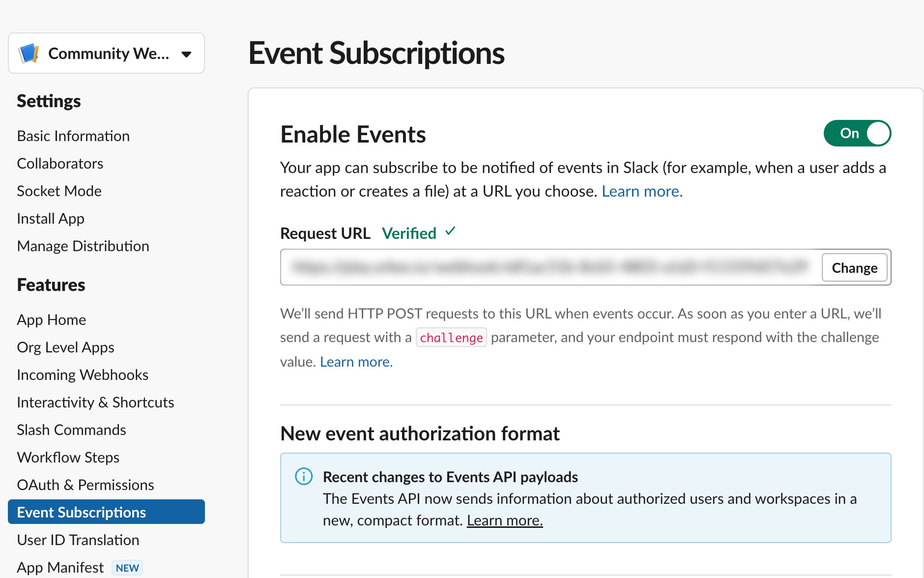Click the info icon in Events API banner
Viewport: 924px width, 578px height.
(x=304, y=476)
